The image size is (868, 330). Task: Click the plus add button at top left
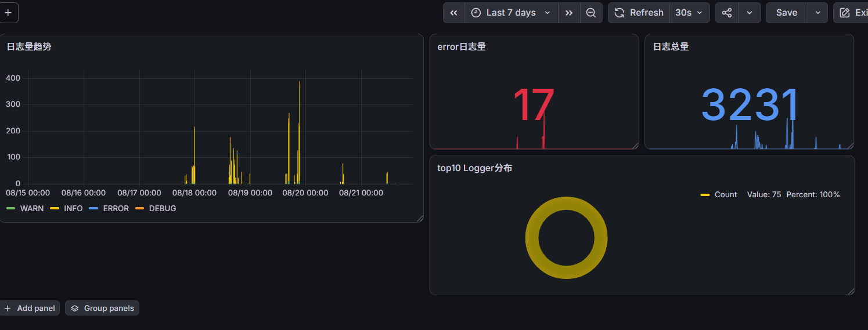tap(8, 13)
